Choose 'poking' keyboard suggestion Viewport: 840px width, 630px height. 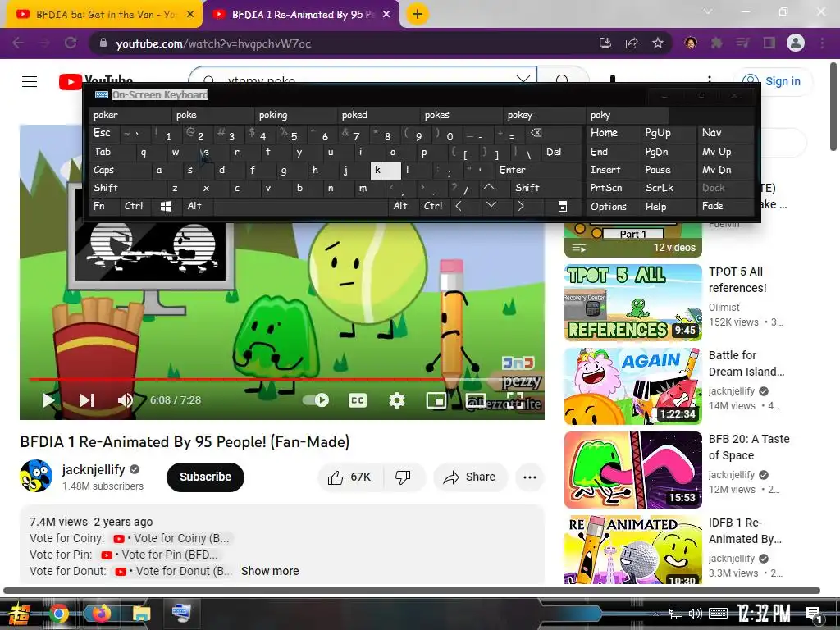coord(297,115)
